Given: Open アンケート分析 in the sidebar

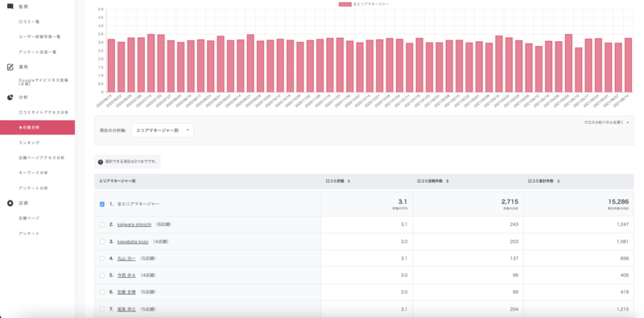Looking at the screenshot, I should point(33,188).
